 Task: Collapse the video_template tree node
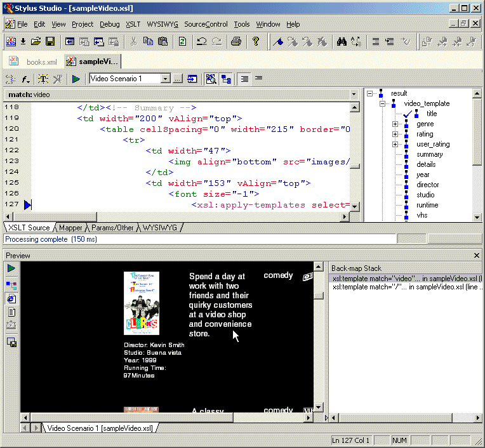(x=382, y=103)
